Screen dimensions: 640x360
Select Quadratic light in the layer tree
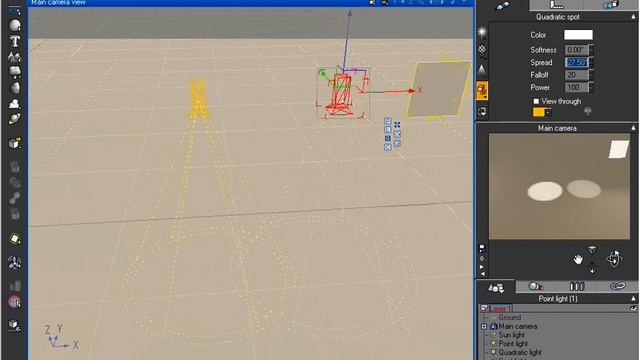pos(520,352)
